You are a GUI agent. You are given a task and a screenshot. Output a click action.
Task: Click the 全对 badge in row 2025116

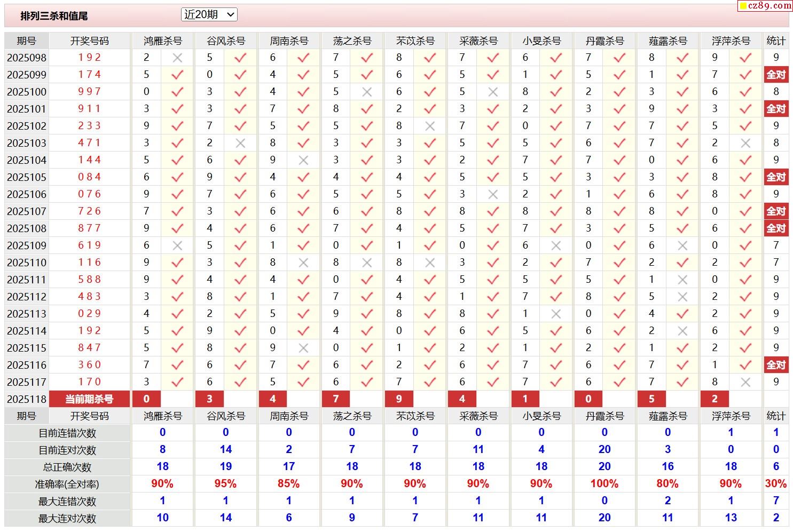[x=776, y=365]
